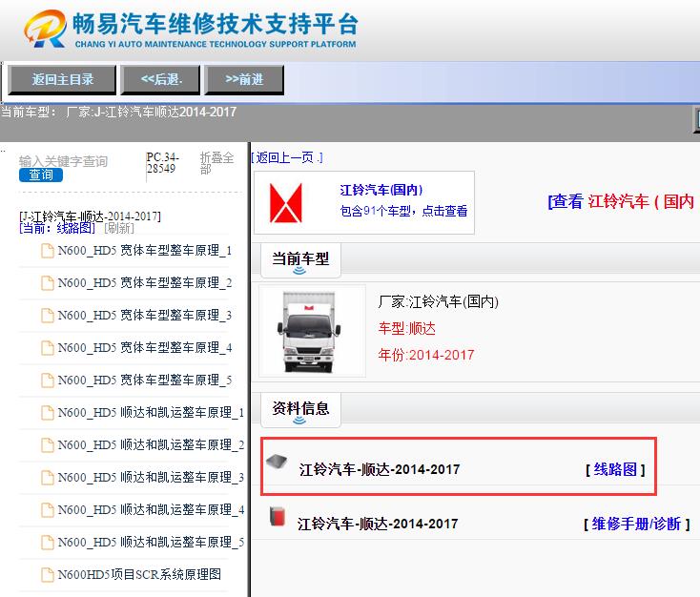Open N600_HD5 顺达和凯运整车原理_2

click(x=151, y=445)
